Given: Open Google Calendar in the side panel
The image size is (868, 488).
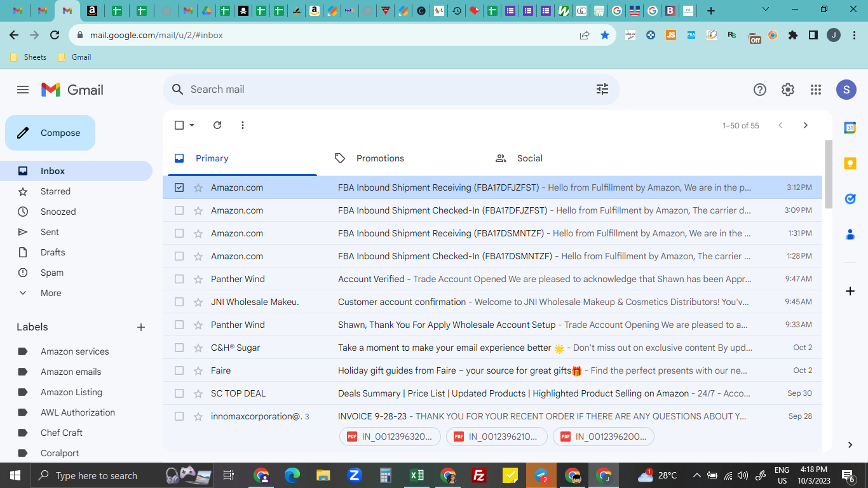Looking at the screenshot, I should point(850,128).
